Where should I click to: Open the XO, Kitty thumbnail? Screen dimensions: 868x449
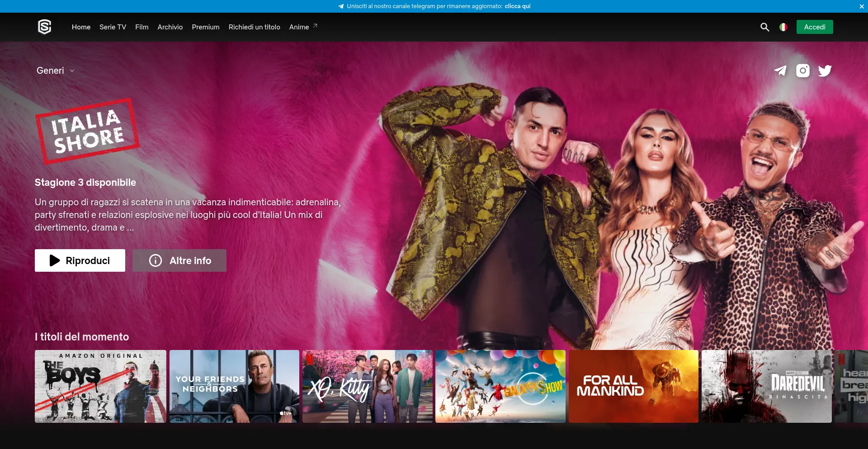(367, 387)
